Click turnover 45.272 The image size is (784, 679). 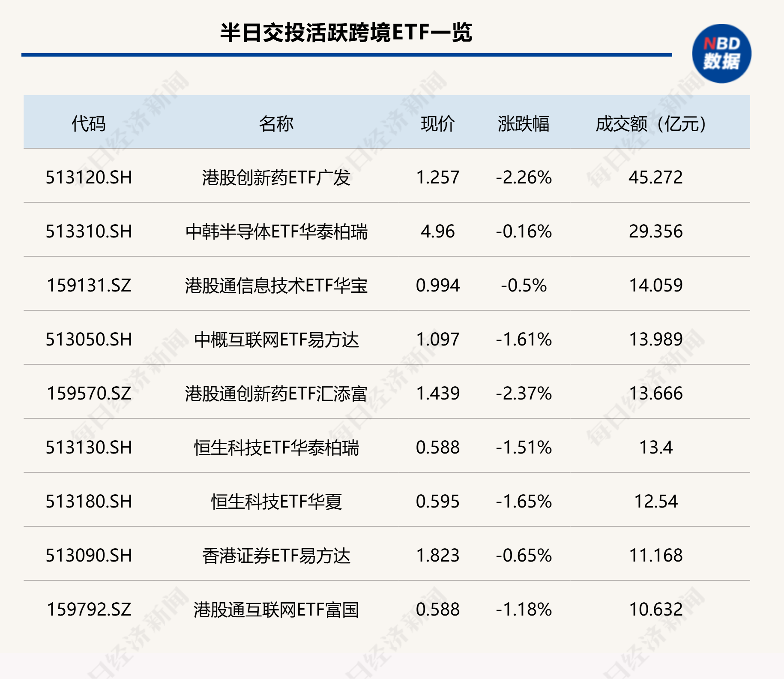[x=655, y=177]
